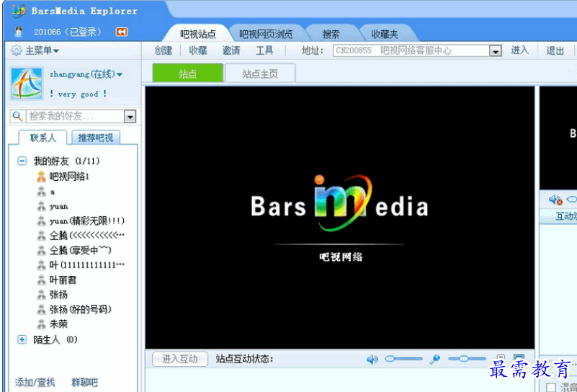Click the user account icon beside 201066
The image size is (577, 392).
click(x=19, y=32)
